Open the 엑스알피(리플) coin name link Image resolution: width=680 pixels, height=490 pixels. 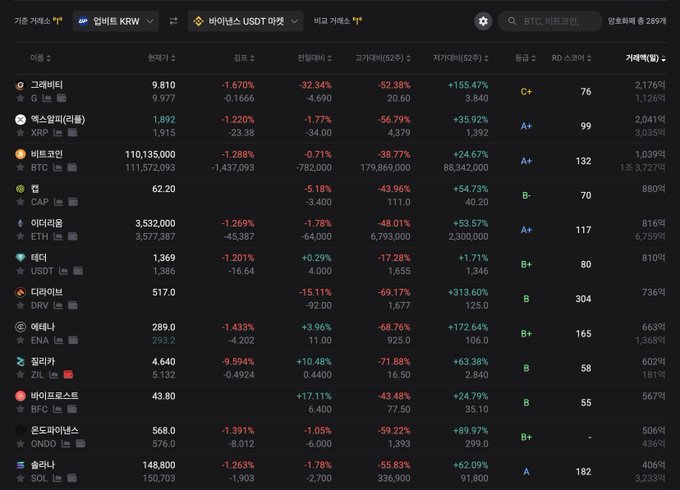point(58,119)
